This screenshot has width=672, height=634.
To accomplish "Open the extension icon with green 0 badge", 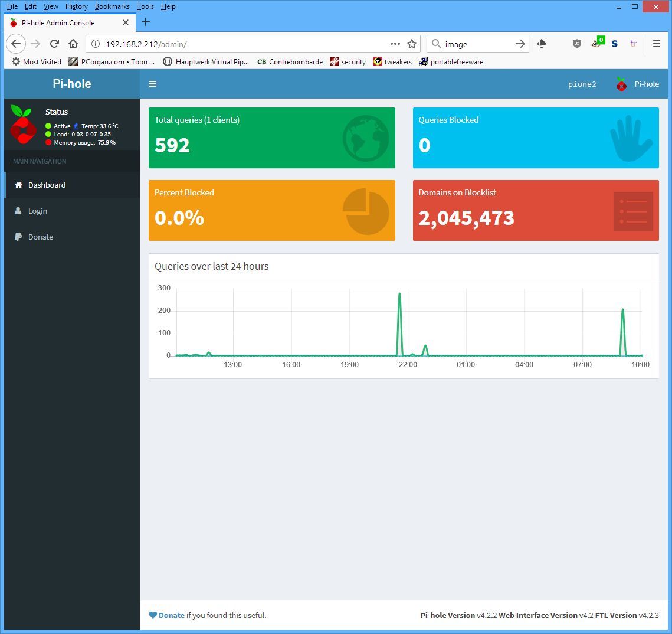I will 598,42.
